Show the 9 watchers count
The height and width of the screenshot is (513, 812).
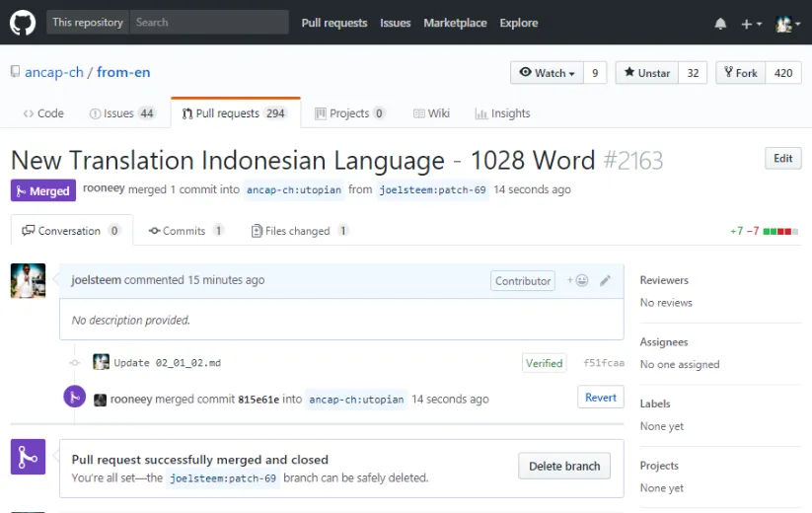(595, 73)
